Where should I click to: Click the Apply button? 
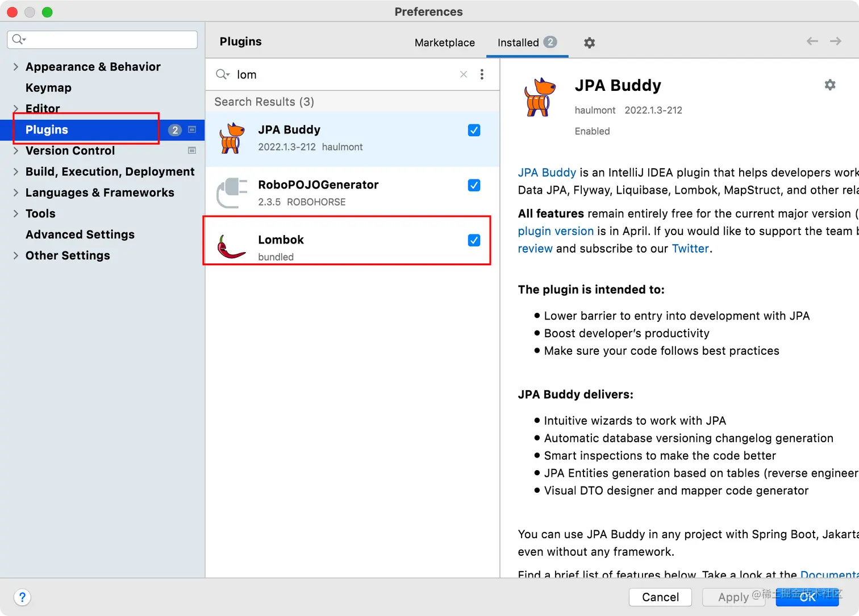[x=733, y=597]
